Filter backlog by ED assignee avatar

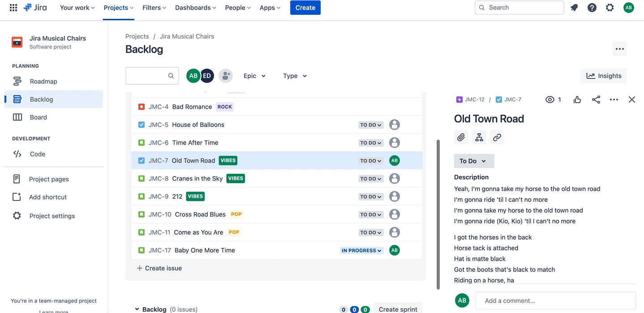(x=206, y=76)
